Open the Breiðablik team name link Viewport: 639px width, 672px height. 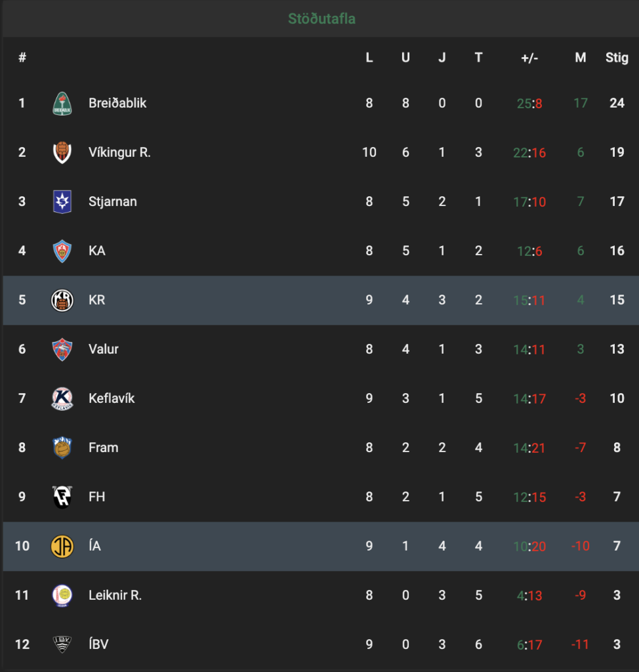[117, 103]
